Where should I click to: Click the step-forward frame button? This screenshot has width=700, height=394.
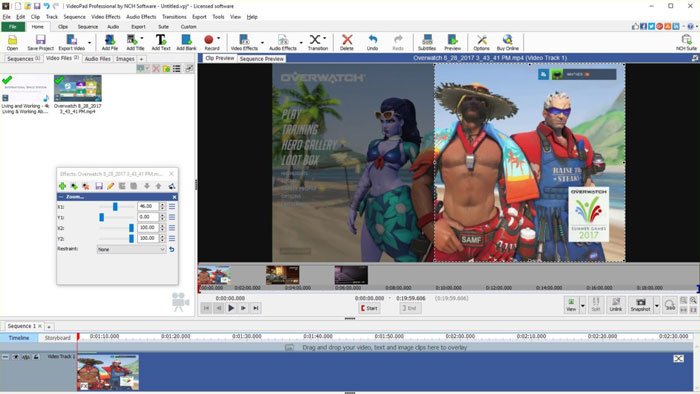tap(243, 308)
